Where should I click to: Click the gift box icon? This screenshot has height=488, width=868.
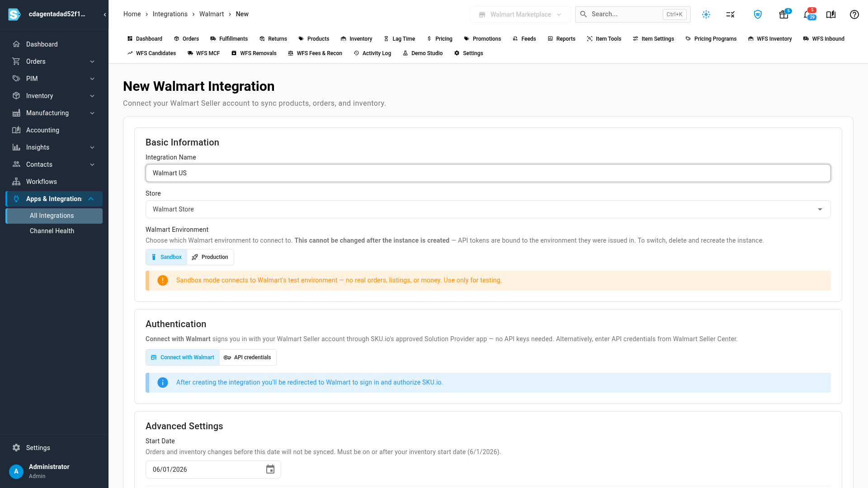click(x=784, y=14)
